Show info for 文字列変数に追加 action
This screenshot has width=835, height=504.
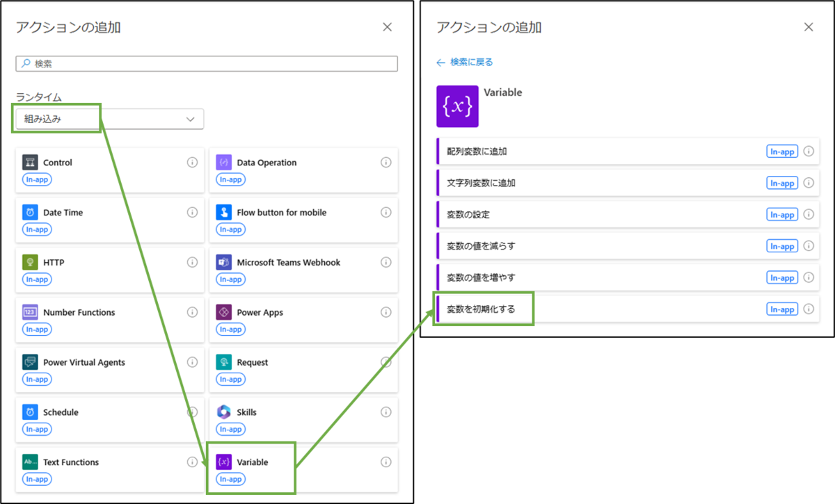pyautogui.click(x=809, y=183)
